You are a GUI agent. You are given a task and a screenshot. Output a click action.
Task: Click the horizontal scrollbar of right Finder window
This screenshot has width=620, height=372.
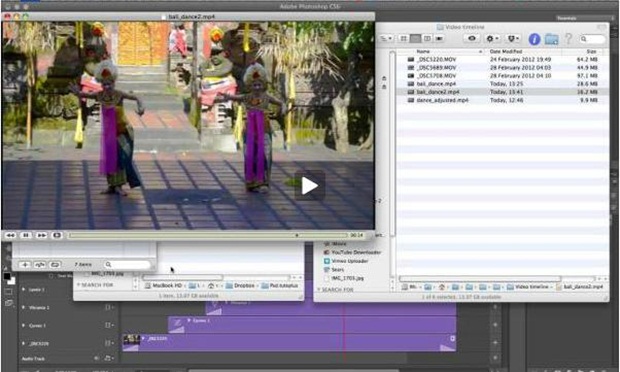click(x=480, y=279)
